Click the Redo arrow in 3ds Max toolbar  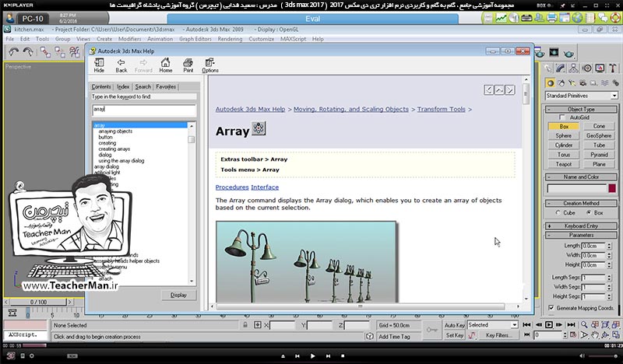28,51
